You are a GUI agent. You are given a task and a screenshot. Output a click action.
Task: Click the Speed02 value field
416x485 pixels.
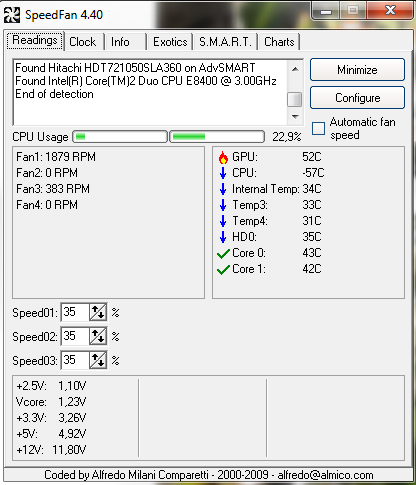pyautogui.click(x=75, y=336)
